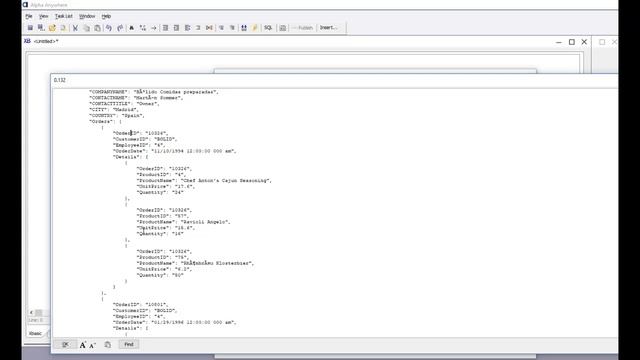Click the decrease indent toolbar icon
640x360 pixels.
coord(221,28)
